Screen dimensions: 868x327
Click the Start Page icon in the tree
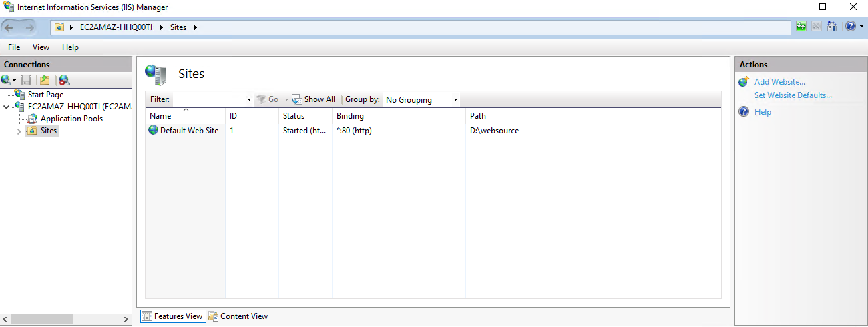click(x=19, y=95)
